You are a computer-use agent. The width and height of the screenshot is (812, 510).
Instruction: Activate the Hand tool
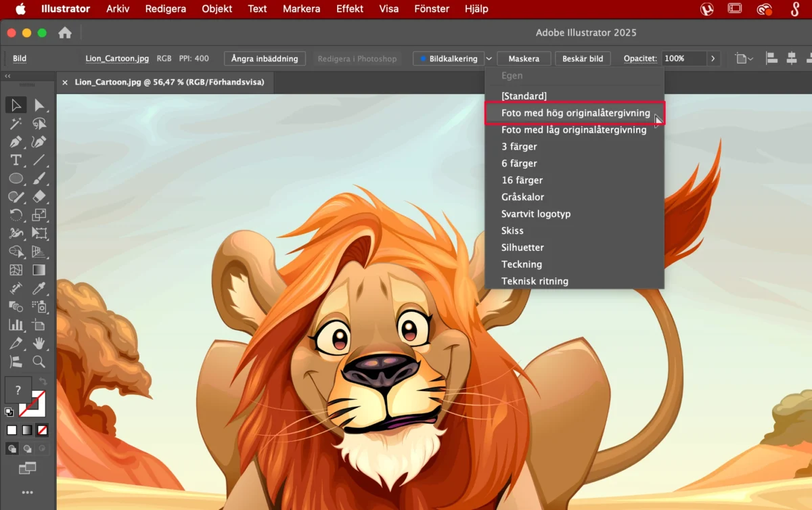(x=39, y=343)
